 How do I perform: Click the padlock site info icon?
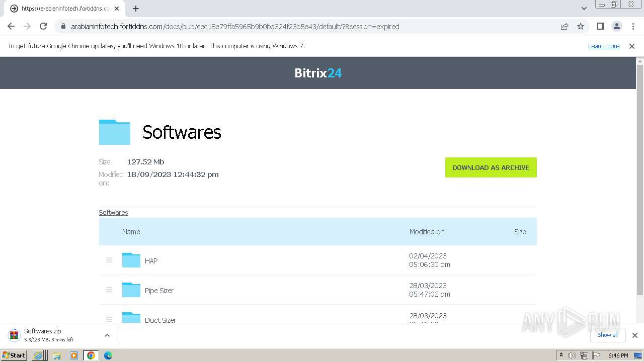coord(63,26)
